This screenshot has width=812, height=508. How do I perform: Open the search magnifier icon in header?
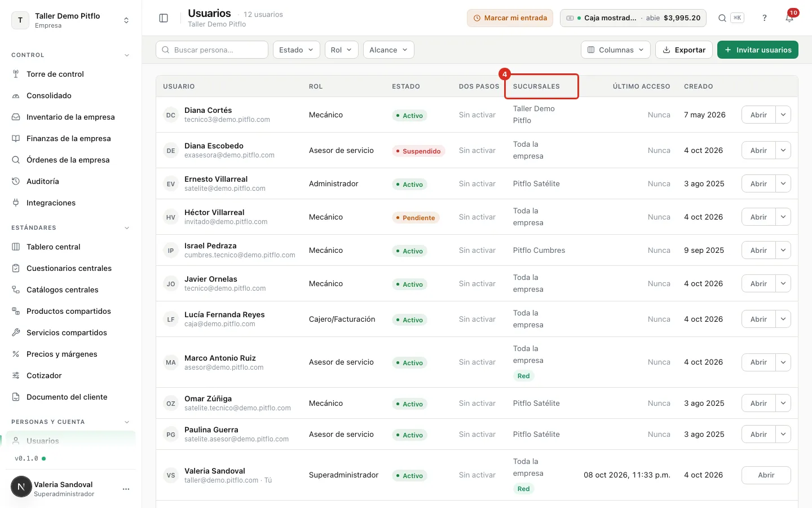coord(722,18)
